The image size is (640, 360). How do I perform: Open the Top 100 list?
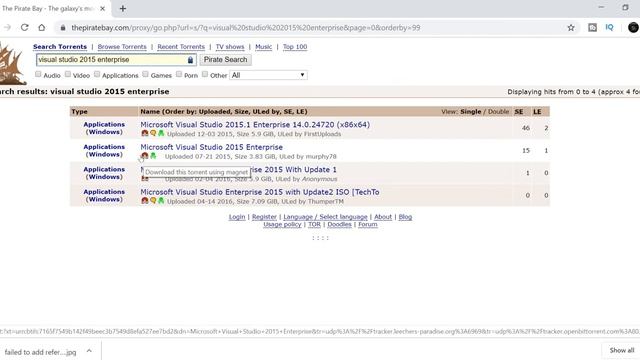[295, 47]
